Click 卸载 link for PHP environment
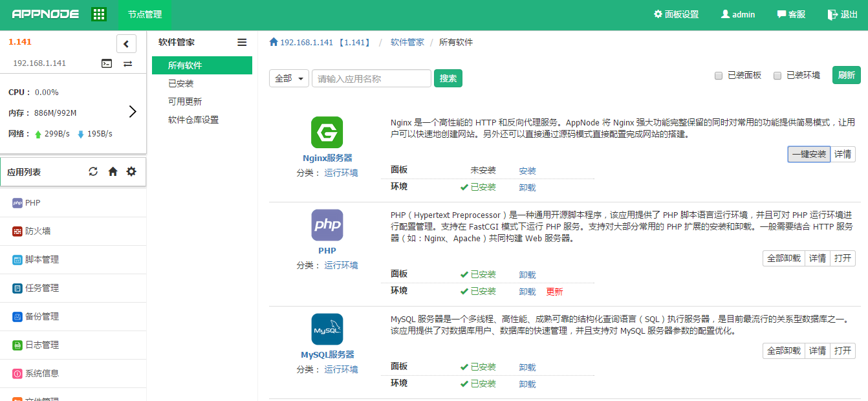 click(x=527, y=292)
